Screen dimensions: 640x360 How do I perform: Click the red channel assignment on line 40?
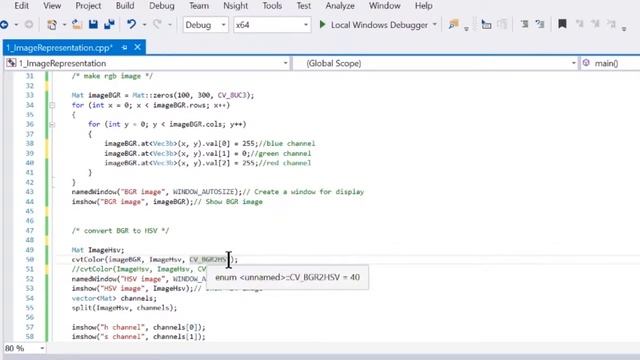point(208,163)
